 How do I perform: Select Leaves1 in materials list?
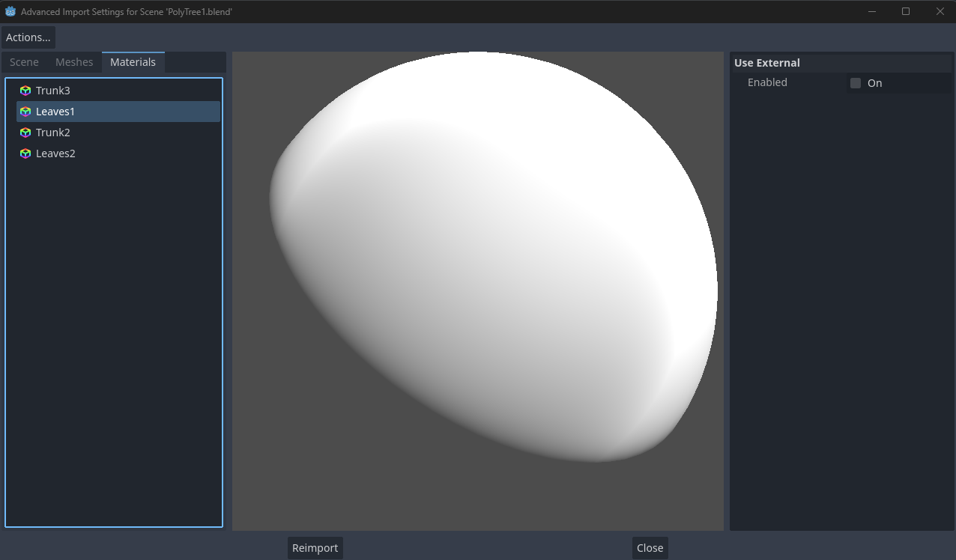[x=118, y=112]
